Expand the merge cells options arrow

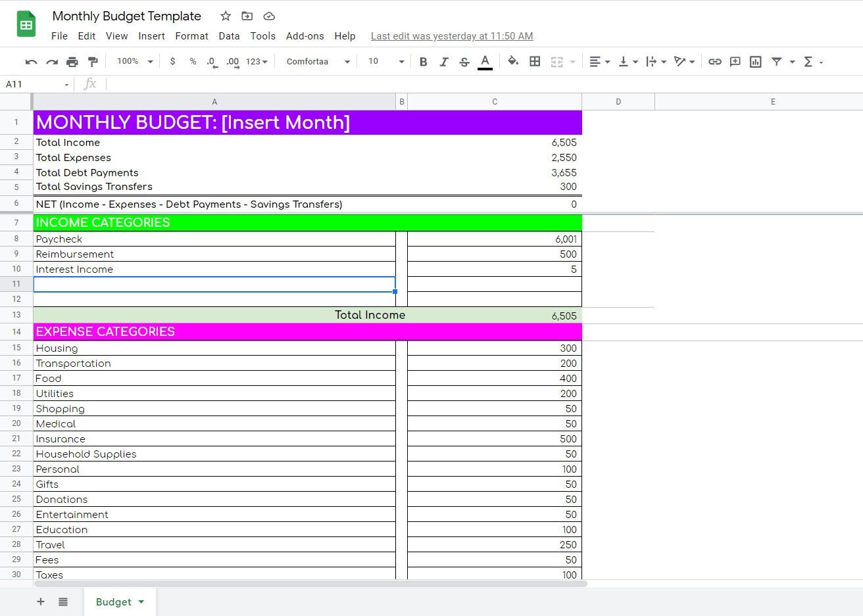pos(573,62)
